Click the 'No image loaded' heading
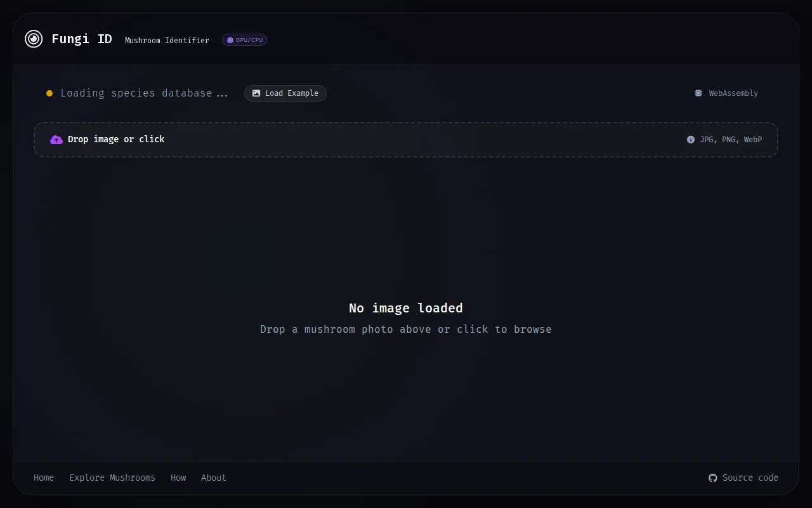Viewport: 812px width, 508px height. [406, 308]
